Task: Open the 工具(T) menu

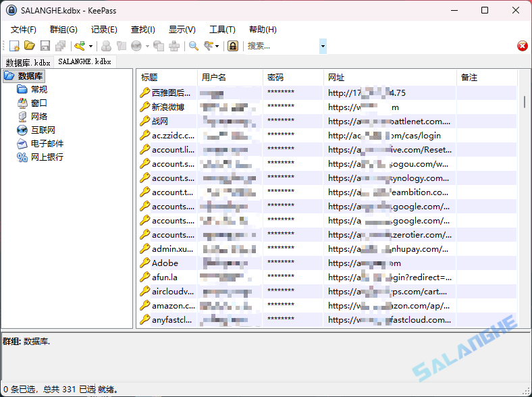Action: (222, 30)
